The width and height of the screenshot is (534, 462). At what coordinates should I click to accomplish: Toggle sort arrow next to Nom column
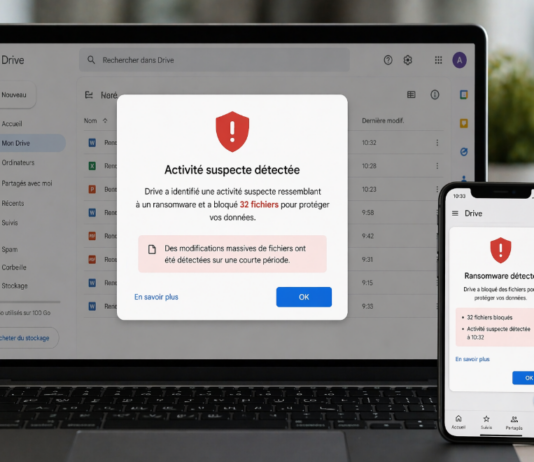coord(105,121)
